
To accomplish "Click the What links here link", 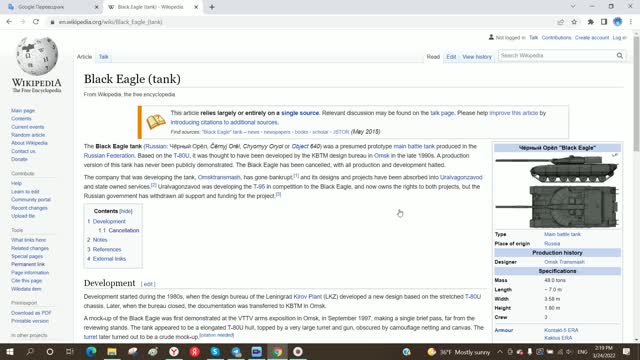I will [x=29, y=240].
